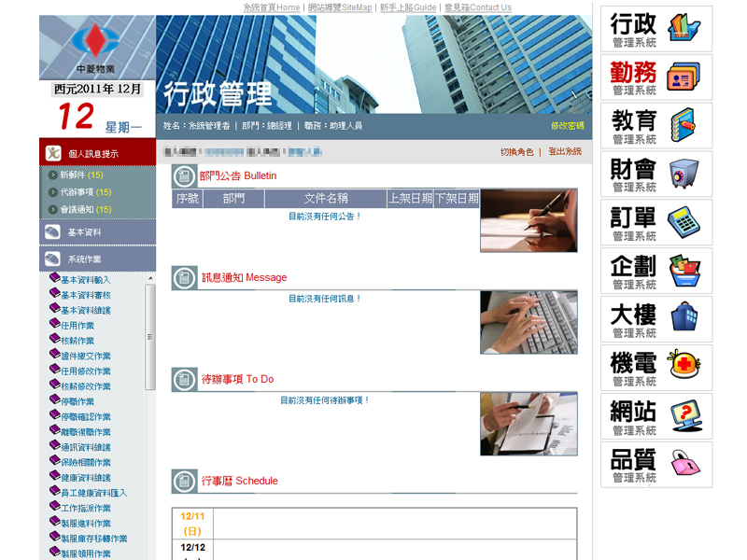Click the 個人訊息提示 person icon
Screen dimensions: 747x560
[53, 153]
